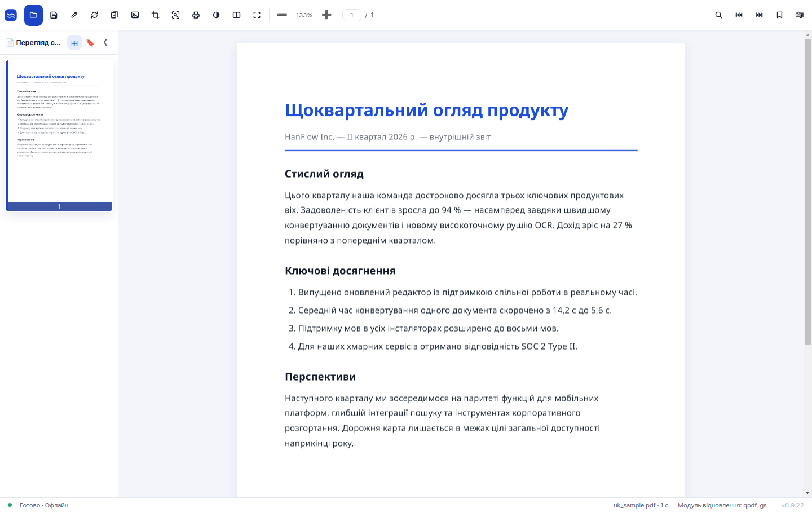Switch sidebar to thumbnails grid tab
Screen dimensions: 812x512
[74, 42]
